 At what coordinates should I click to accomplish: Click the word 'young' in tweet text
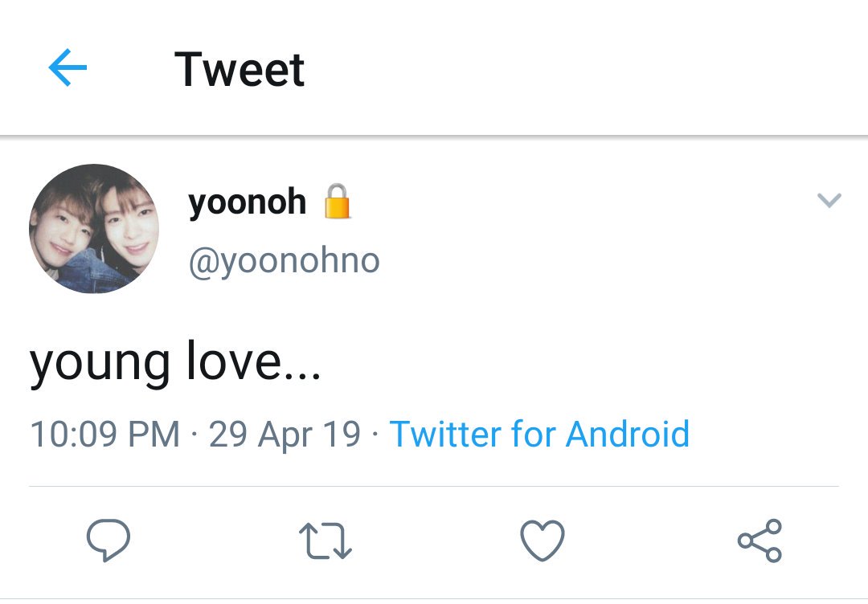pos(100,365)
